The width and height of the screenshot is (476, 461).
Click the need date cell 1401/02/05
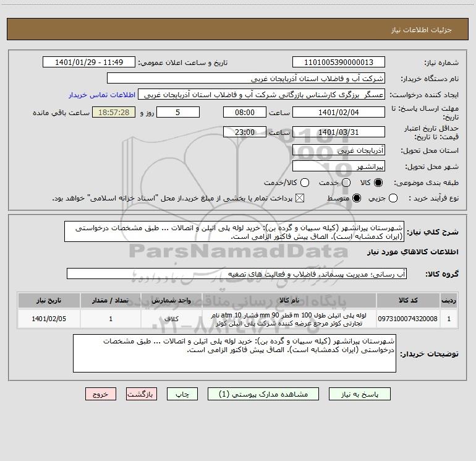(x=49, y=319)
